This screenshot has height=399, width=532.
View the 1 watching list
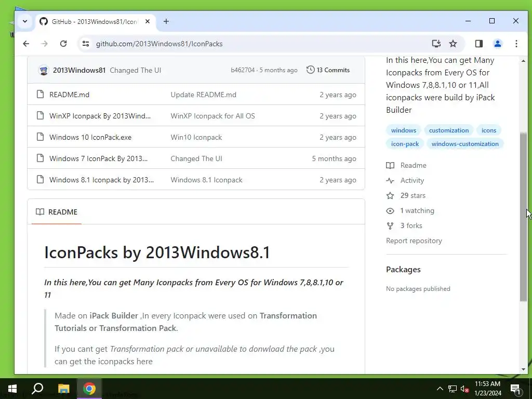(410, 211)
